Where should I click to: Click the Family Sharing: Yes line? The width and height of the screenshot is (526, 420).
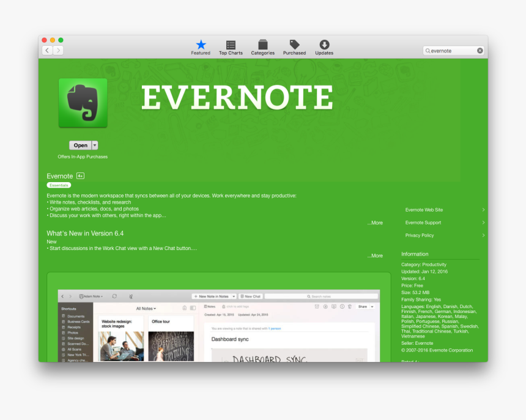421,300
